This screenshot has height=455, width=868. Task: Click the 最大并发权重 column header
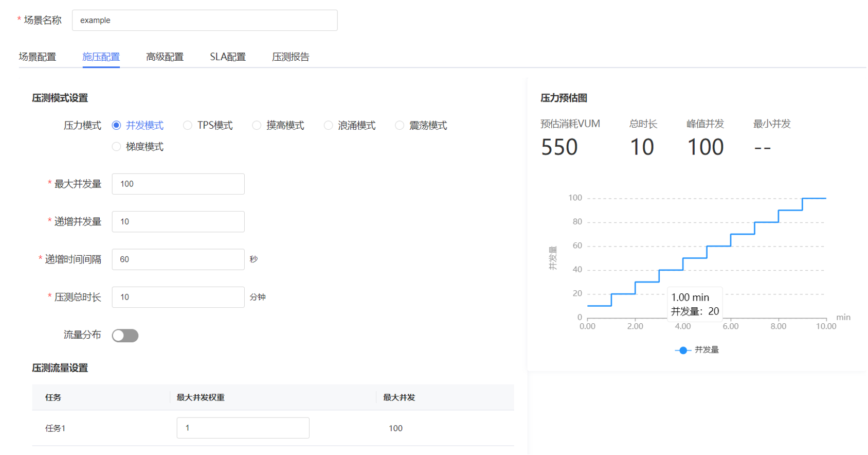click(201, 397)
